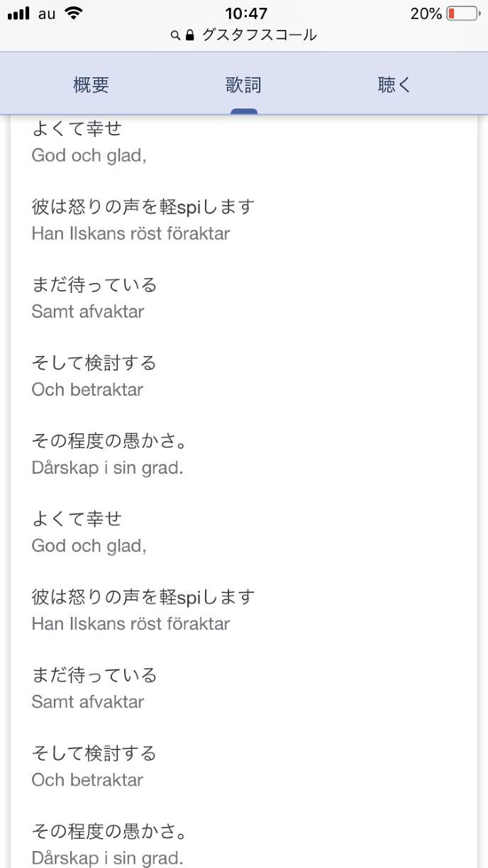Viewport: 488px width, 868px height.
Task: Tap the 10:47 clock in the status bar
Action: (246, 13)
